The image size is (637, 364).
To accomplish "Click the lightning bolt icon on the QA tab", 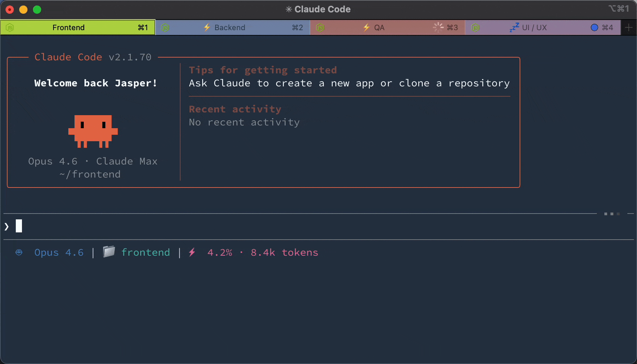I will click(366, 27).
